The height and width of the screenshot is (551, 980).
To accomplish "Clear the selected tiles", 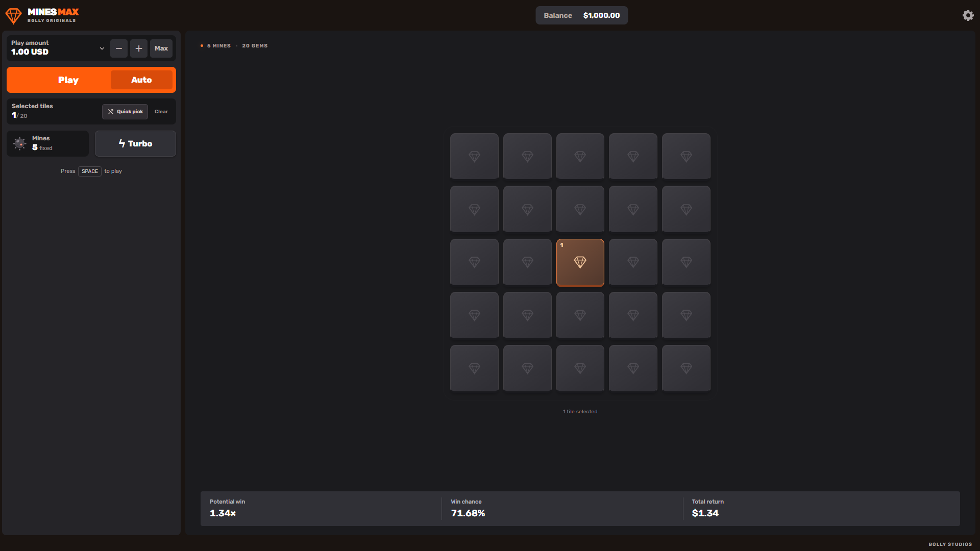I will [x=161, y=112].
